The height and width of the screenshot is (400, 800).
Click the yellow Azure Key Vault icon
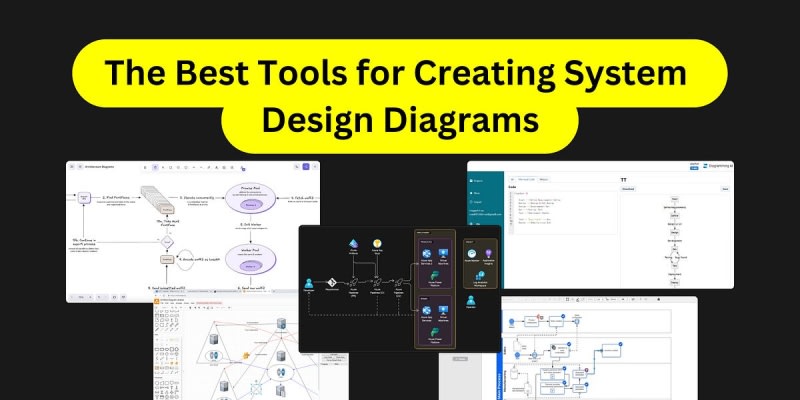(x=378, y=245)
